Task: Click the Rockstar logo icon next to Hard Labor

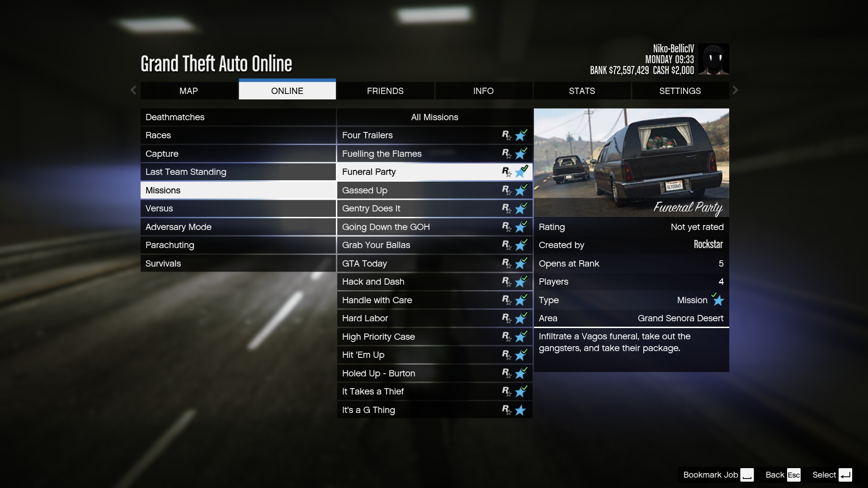Action: pos(506,318)
